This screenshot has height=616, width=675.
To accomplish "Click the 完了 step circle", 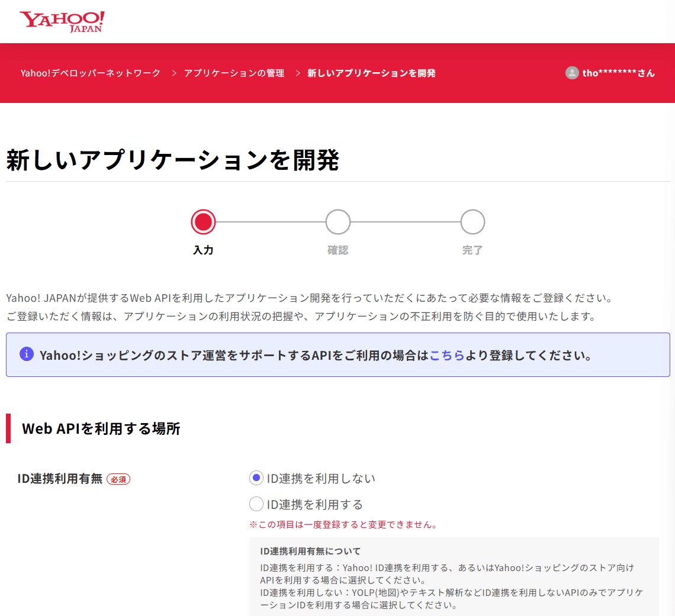I will pyautogui.click(x=472, y=222).
